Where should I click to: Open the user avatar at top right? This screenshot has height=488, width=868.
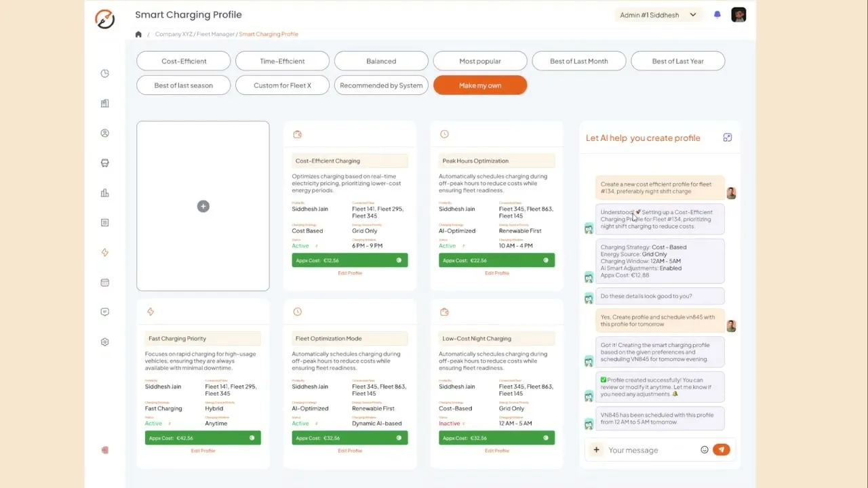739,15
